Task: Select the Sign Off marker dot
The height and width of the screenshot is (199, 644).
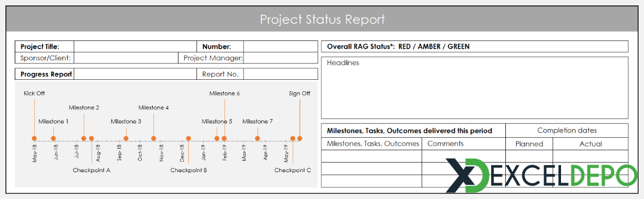Action: [300, 138]
